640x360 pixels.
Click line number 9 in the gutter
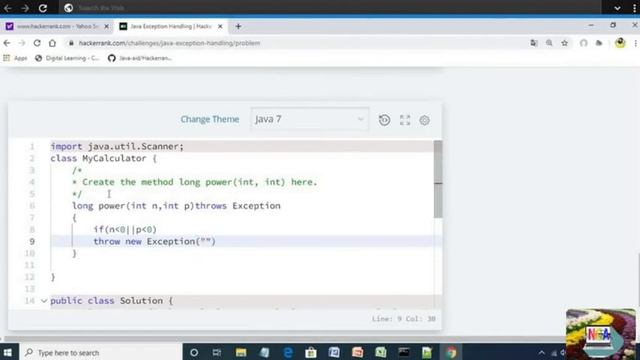[32, 241]
